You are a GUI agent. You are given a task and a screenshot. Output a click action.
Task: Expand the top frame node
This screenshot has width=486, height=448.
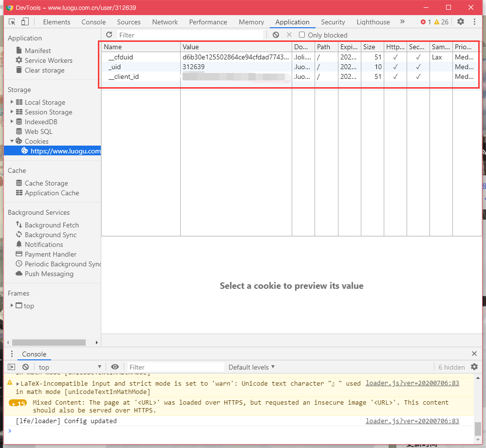click(12, 305)
